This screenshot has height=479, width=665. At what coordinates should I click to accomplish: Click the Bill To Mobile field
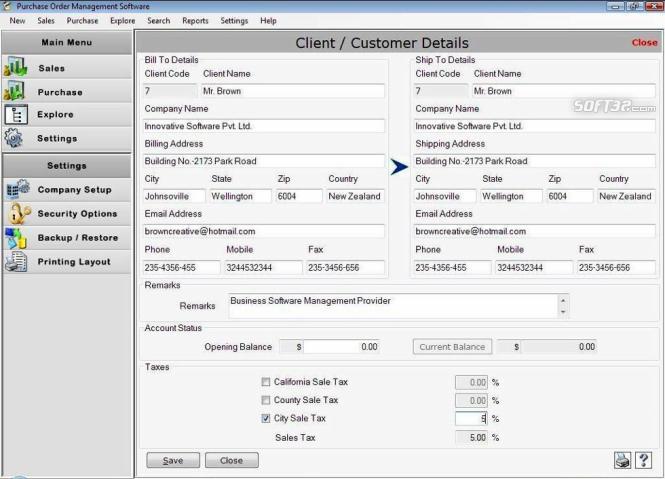click(263, 268)
